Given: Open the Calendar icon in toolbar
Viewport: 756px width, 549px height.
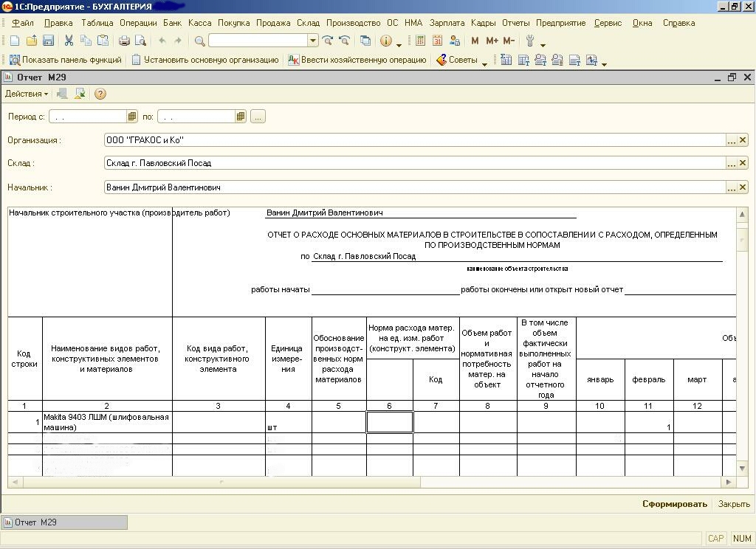Looking at the screenshot, I should [437, 41].
